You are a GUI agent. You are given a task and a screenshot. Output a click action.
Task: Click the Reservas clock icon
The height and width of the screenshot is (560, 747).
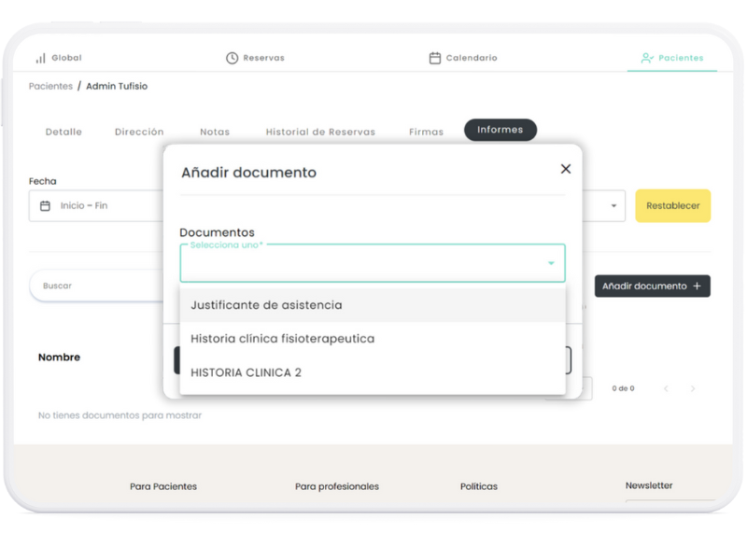pos(232,58)
